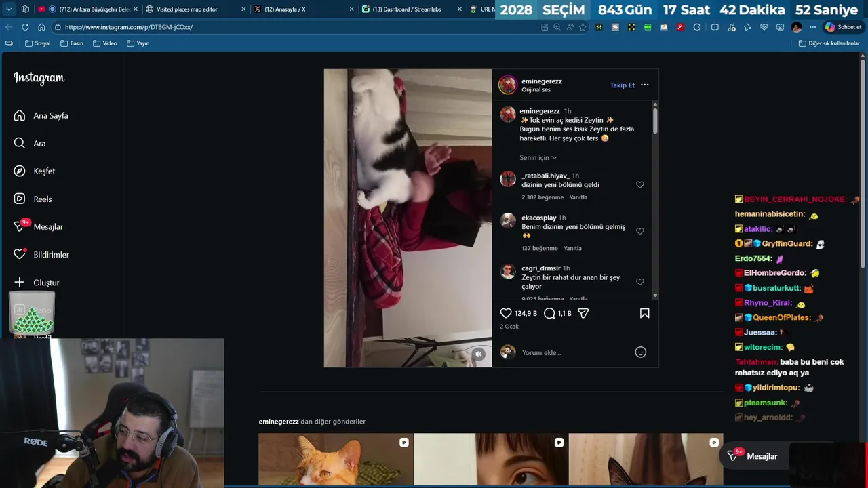Go to browser home page
Image resolution: width=868 pixels, height=488 pixels.
(x=41, y=27)
